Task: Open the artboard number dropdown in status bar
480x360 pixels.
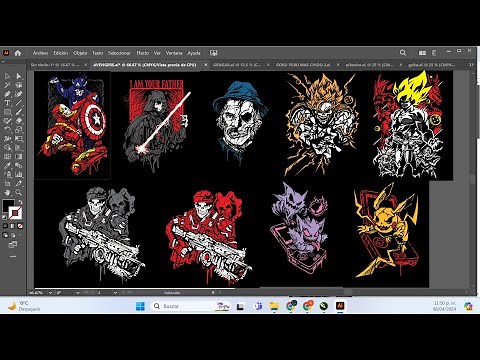Action: tap(115, 293)
